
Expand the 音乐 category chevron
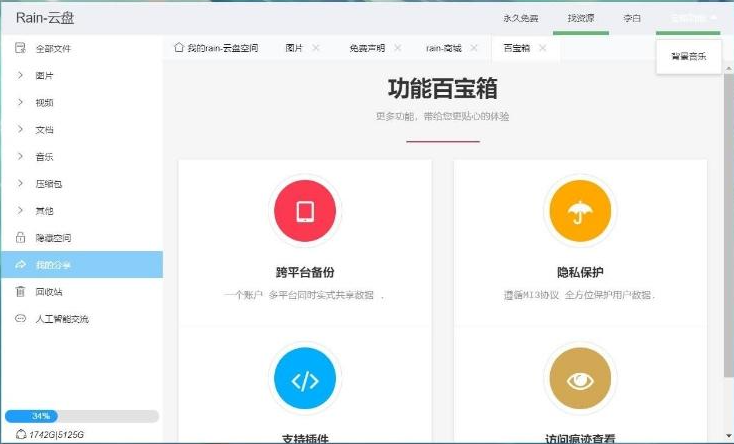pyautogui.click(x=20, y=156)
